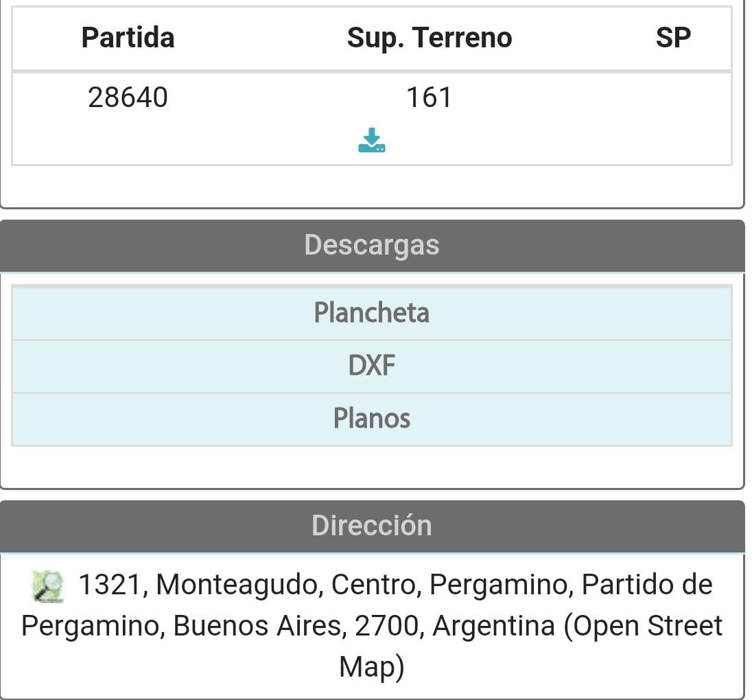Collapse the Descargas section header
Image resolution: width=752 pixels, height=700 pixels.
[x=372, y=246]
